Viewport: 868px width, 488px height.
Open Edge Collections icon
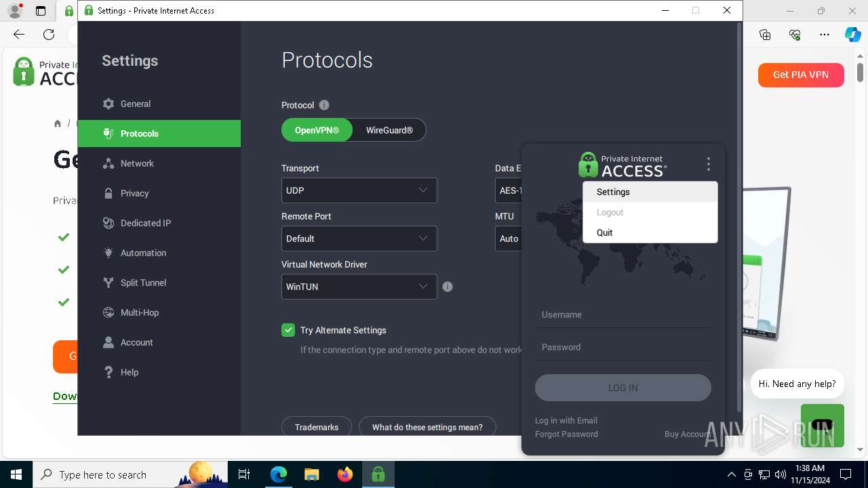pos(765,35)
